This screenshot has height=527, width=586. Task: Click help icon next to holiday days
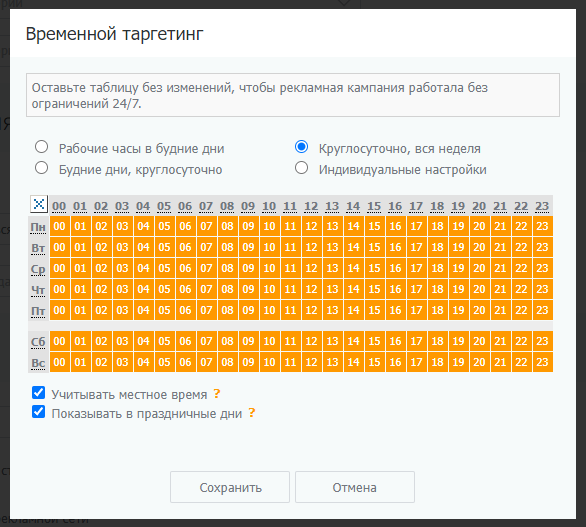coord(252,413)
